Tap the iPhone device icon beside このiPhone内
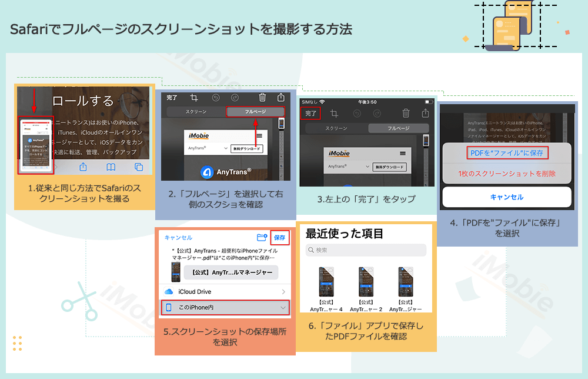The image size is (588, 379). coord(169,307)
